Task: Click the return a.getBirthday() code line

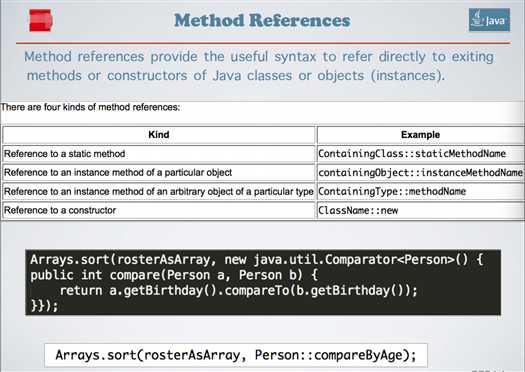Action: click(x=238, y=291)
